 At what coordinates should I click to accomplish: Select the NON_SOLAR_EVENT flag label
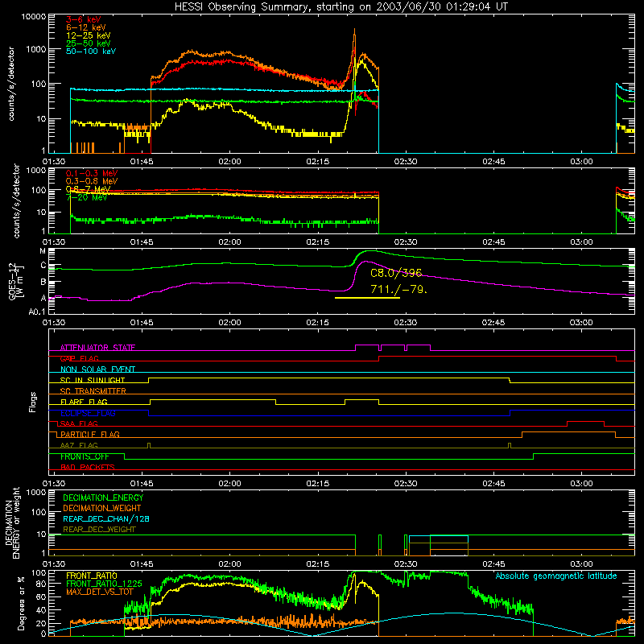point(97,369)
